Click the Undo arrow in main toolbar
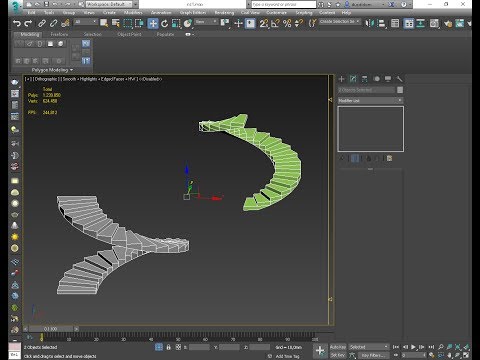The image size is (480, 360). tap(17, 23)
